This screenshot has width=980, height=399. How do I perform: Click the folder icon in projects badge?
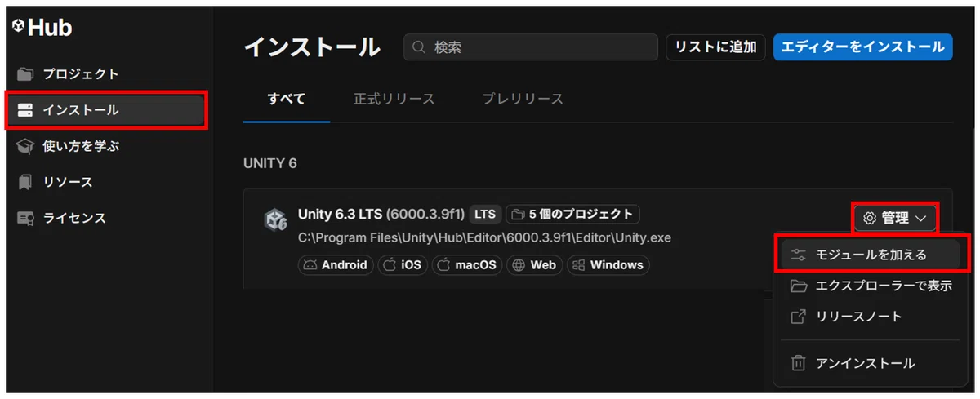pos(517,215)
